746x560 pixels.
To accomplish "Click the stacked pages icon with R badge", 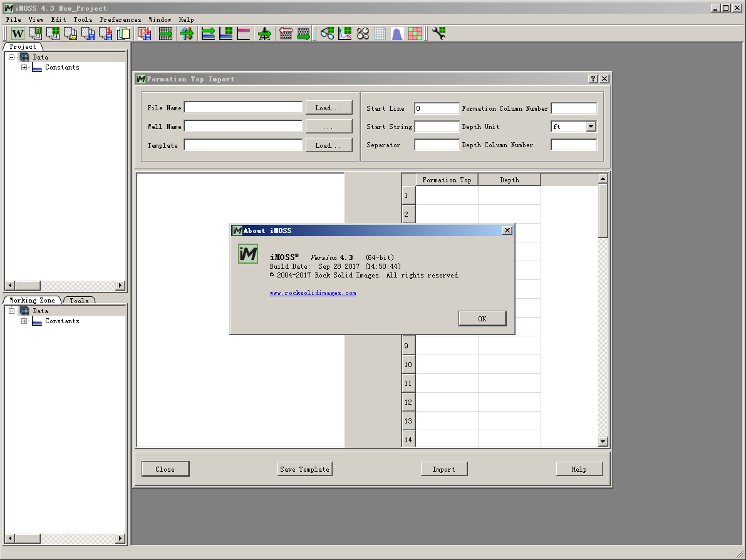I will pos(35,33).
